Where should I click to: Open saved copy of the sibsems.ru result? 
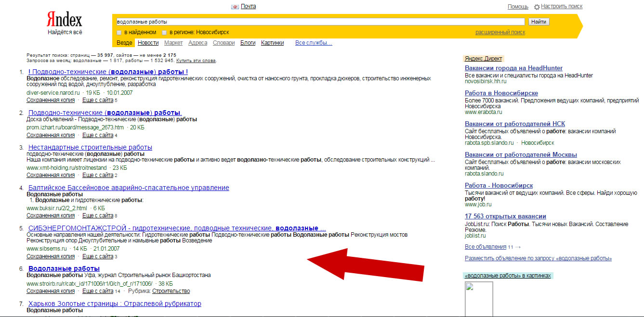tap(51, 256)
